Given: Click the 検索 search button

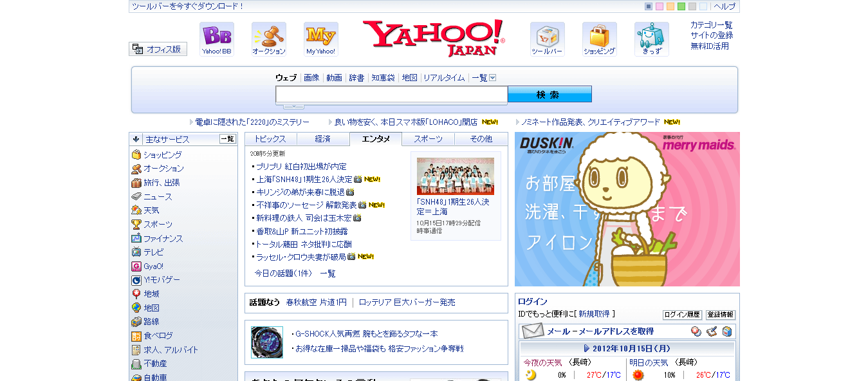Looking at the screenshot, I should pyautogui.click(x=549, y=94).
